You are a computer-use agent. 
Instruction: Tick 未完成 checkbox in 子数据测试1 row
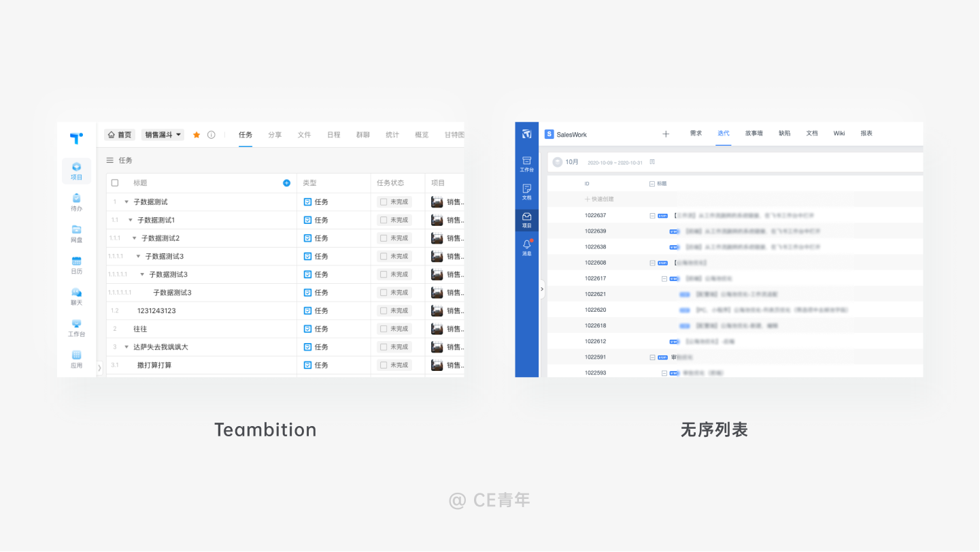point(384,220)
